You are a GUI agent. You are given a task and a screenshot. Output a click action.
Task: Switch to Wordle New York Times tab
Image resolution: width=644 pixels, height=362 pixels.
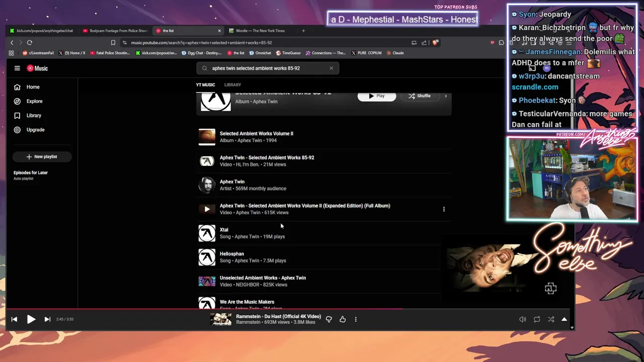click(261, 31)
